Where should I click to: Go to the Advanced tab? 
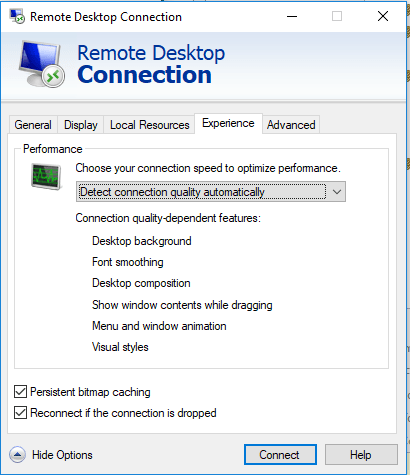[x=291, y=125]
